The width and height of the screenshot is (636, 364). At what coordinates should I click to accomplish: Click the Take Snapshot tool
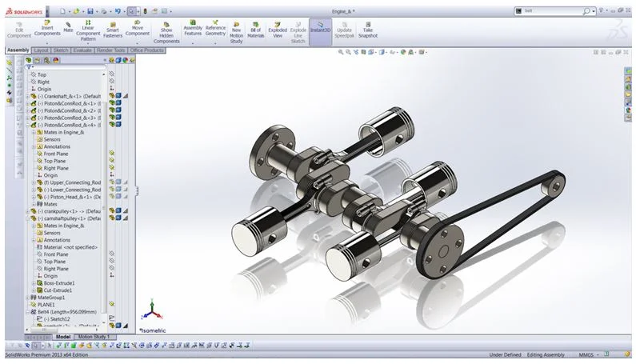click(368, 30)
